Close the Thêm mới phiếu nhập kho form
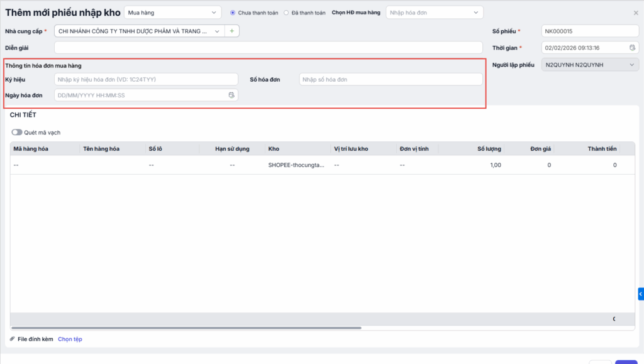The image size is (644, 364). click(x=635, y=13)
